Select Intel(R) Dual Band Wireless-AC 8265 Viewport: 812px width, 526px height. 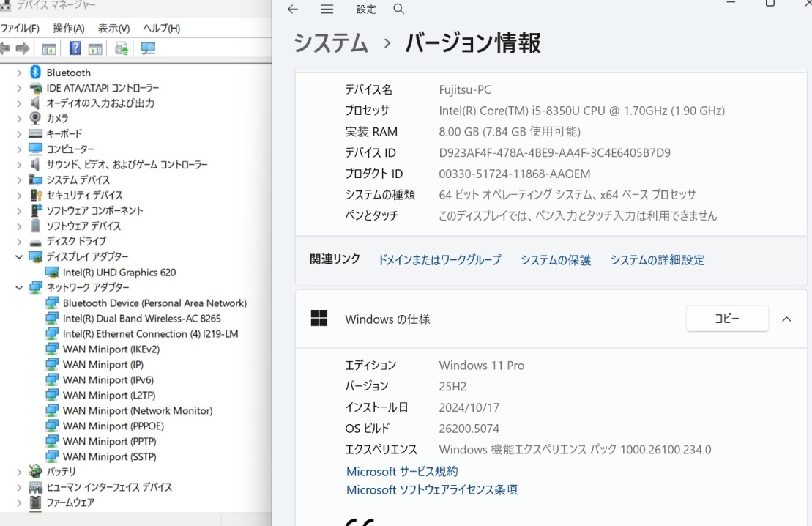[x=141, y=319]
